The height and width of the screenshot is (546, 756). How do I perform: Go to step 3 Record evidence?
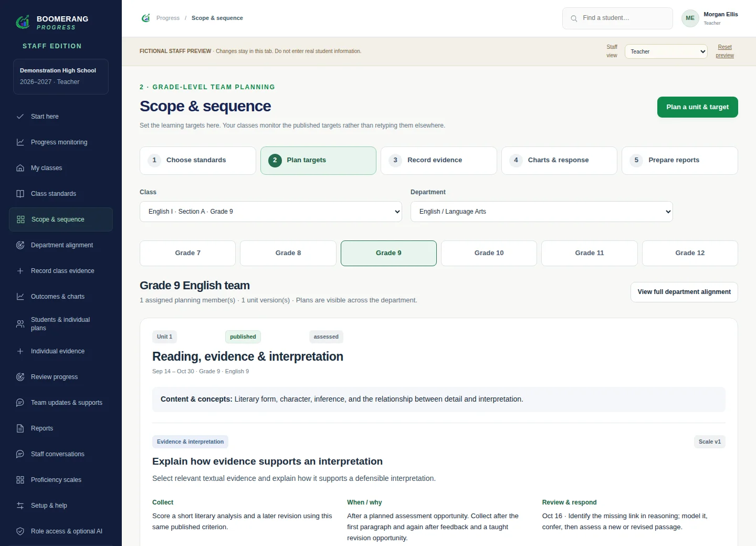(439, 161)
